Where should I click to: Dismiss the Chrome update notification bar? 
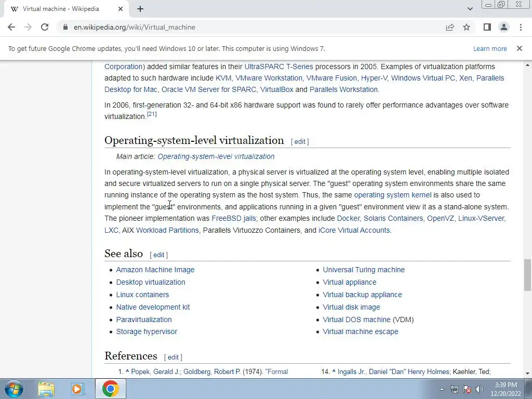(x=519, y=48)
